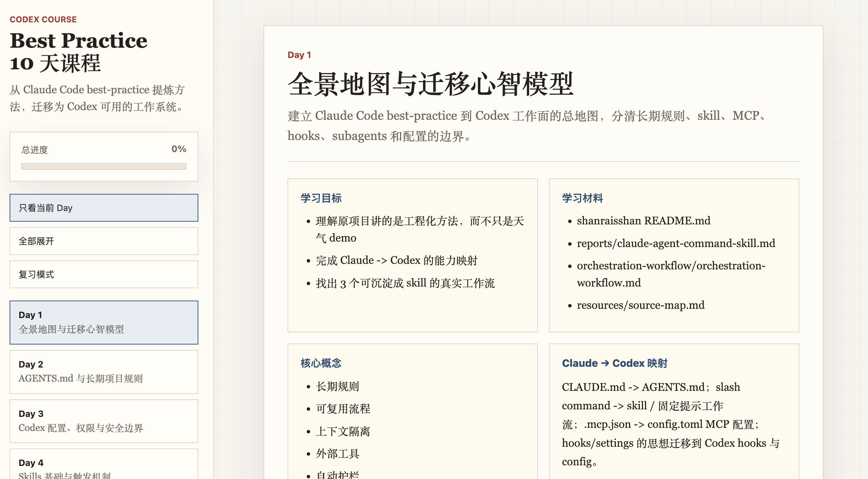Click the 可复用流程 concept item
The width and height of the screenshot is (868, 479).
343,409
